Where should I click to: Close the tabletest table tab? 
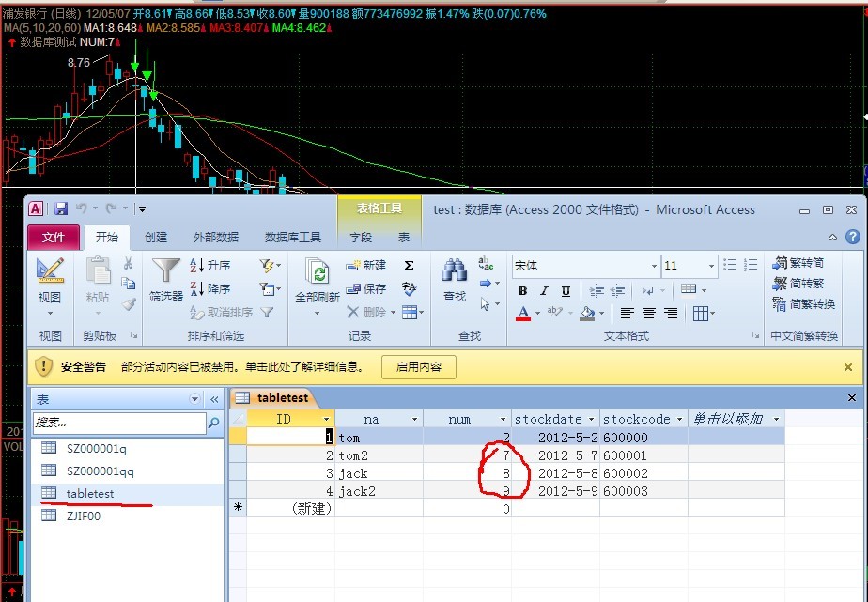point(852,398)
